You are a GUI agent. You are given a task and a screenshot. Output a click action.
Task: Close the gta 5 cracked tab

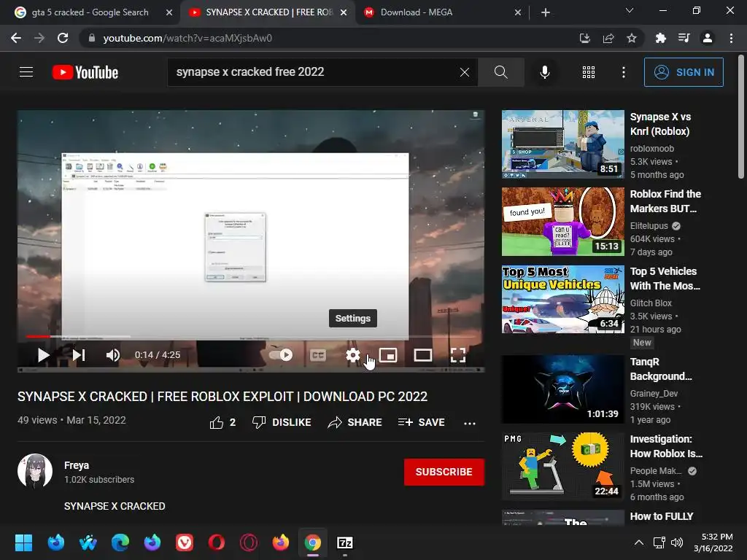[x=169, y=12]
